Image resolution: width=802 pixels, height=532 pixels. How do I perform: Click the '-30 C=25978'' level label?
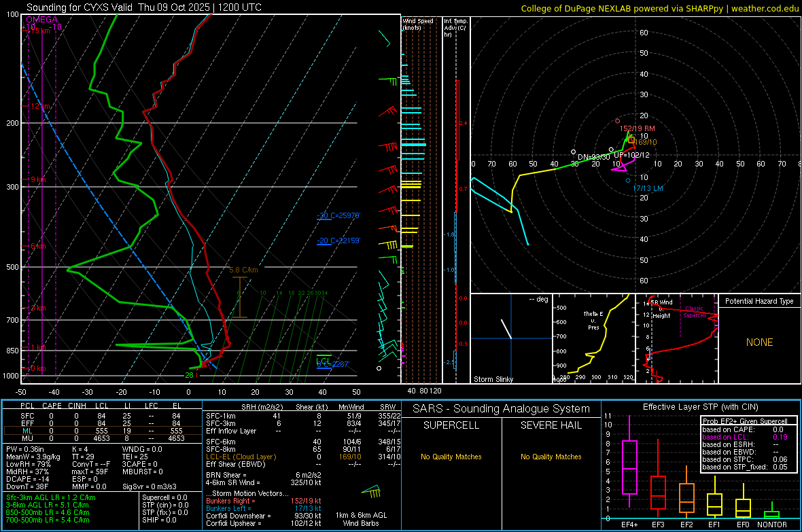point(338,215)
